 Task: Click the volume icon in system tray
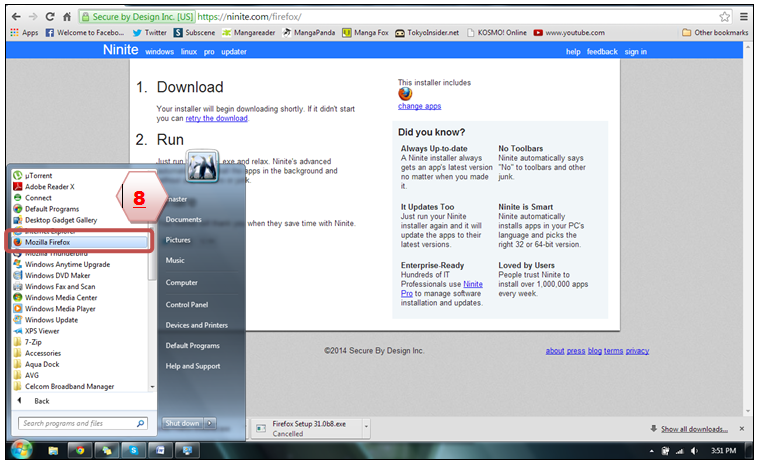(694, 451)
